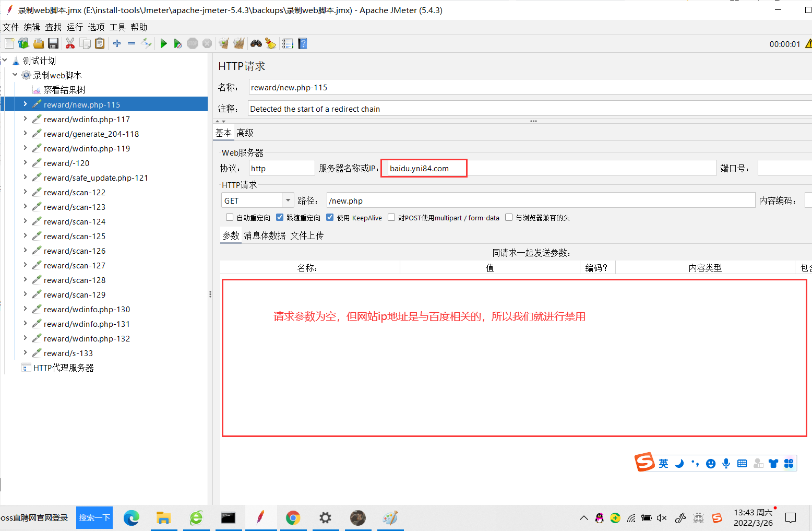Click the 协议 field containing http
This screenshot has height=531, width=812.
pos(282,168)
